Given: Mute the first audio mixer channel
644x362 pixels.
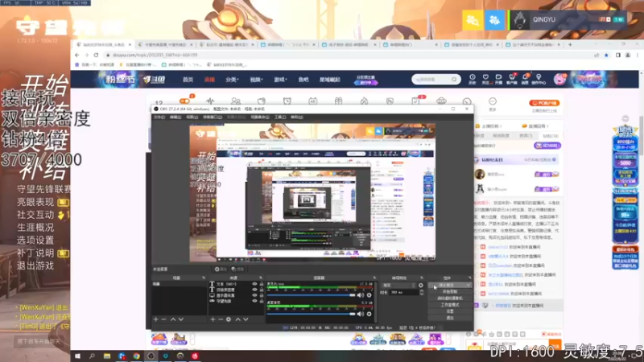Looking at the screenshot, I should tap(360, 295).
